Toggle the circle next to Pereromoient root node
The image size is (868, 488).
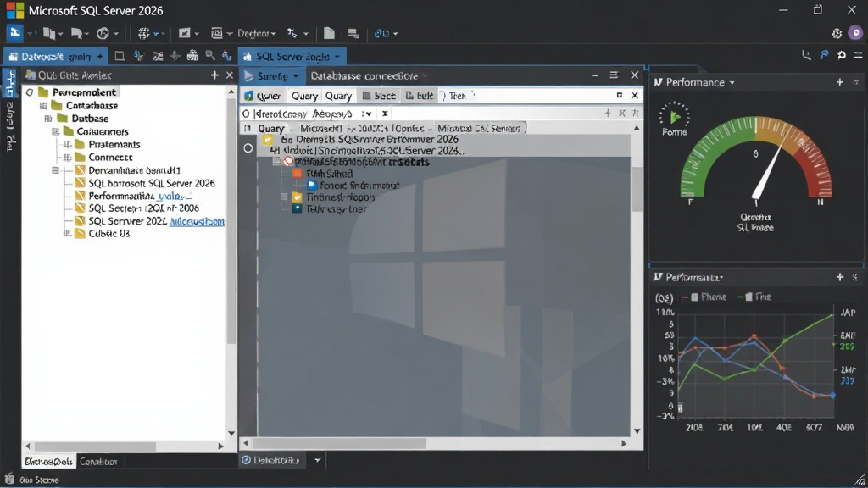tap(30, 92)
